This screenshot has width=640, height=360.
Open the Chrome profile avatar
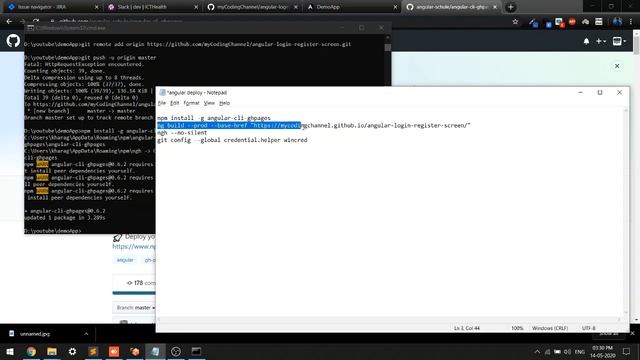click(617, 22)
